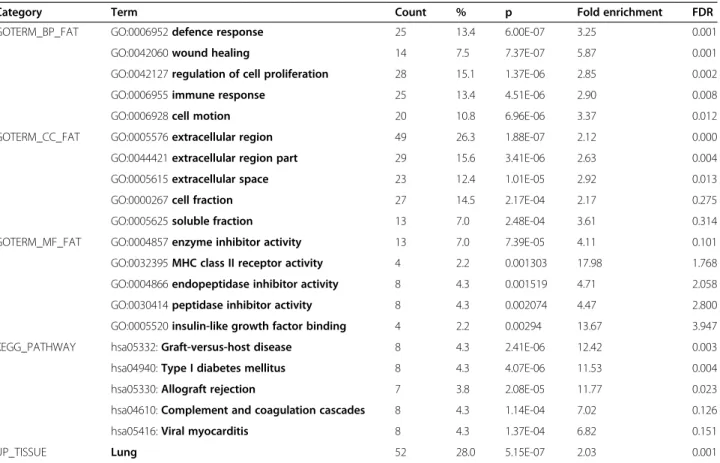Viewport: 720px width, 463px height.
Task: Click the 'GOTERM_MF_FAT' category label
Action: pos(40,242)
